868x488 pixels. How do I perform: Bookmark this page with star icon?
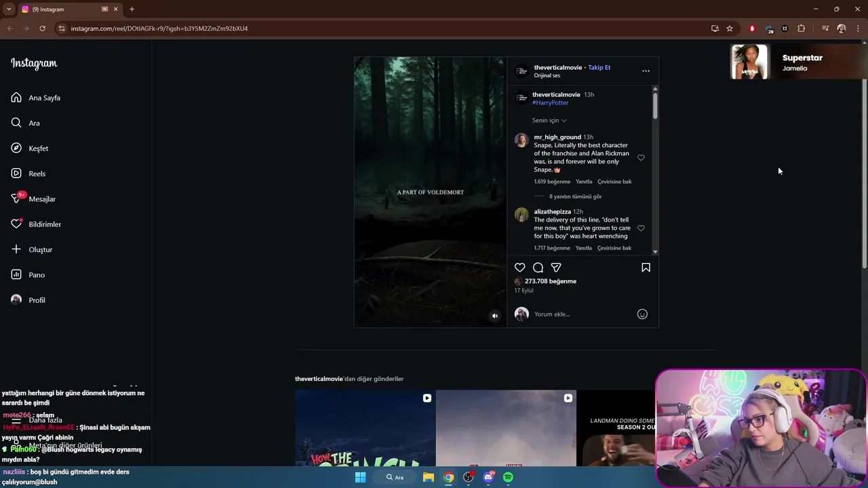(730, 28)
